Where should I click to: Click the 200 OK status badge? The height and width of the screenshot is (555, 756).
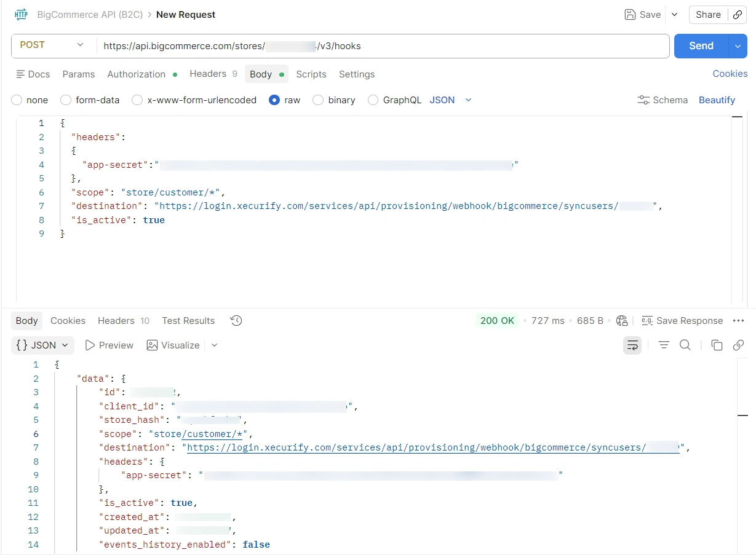[497, 321]
